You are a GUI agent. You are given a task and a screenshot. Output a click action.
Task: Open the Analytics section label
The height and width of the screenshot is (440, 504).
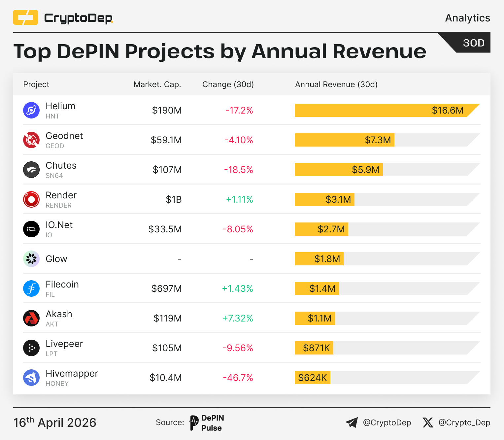click(467, 18)
